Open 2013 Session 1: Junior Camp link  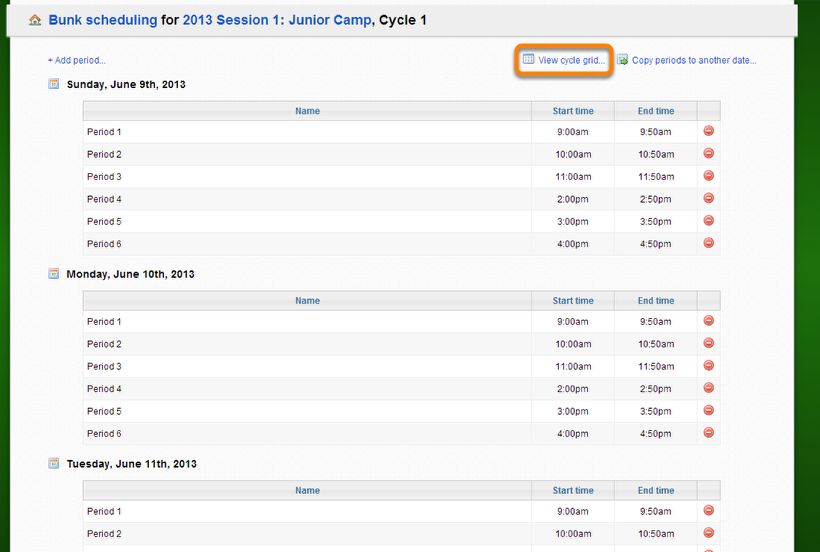277,20
